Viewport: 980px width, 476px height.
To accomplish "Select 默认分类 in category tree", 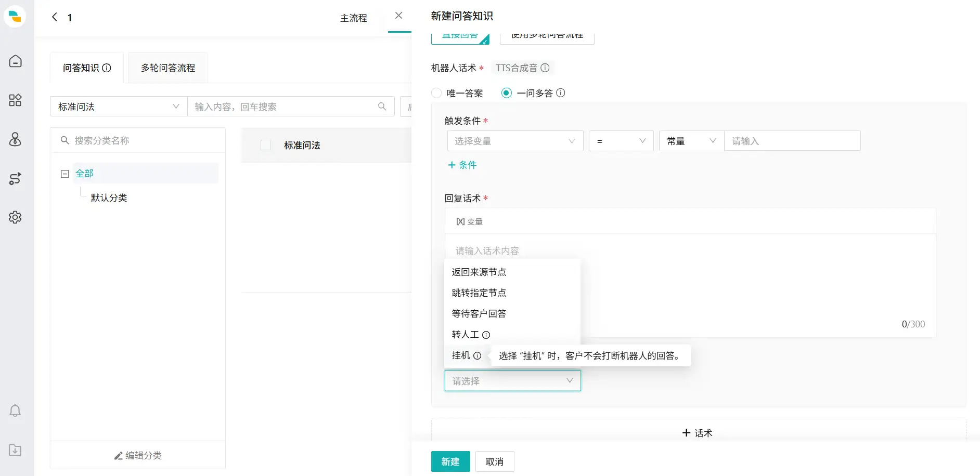I will (x=109, y=198).
